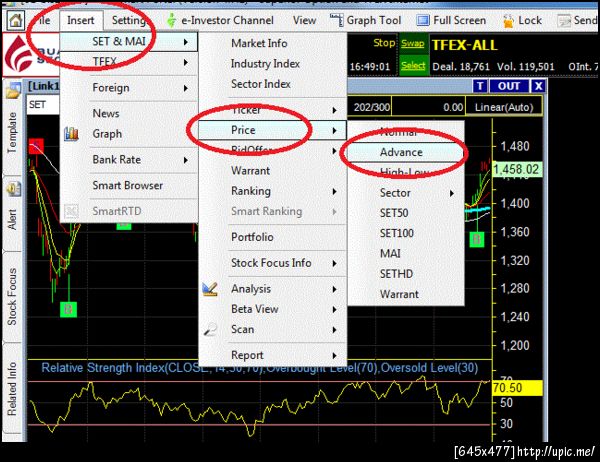Open the View menu
This screenshot has height=462, width=600.
[305, 20]
